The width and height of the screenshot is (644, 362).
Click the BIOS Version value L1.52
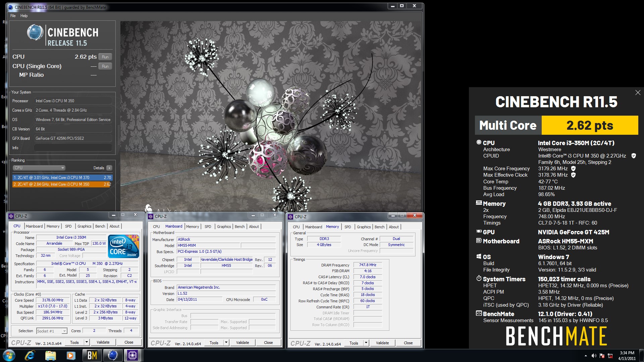click(x=226, y=293)
